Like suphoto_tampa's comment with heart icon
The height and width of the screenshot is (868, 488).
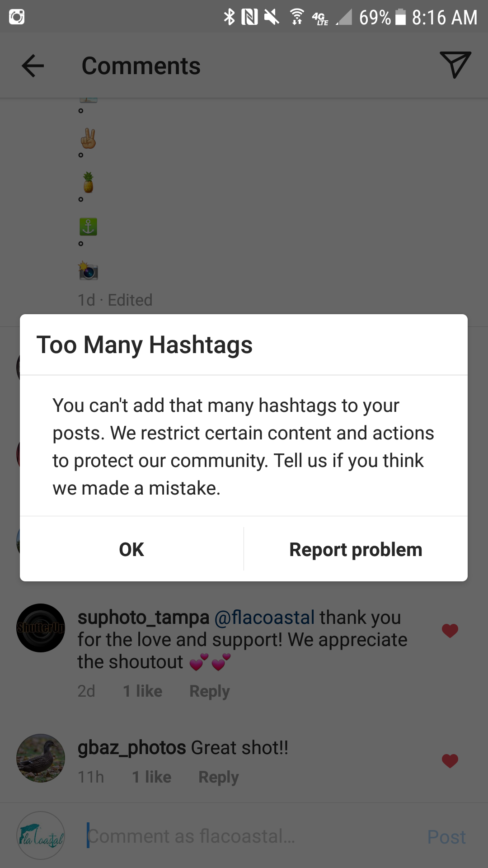coord(450,630)
